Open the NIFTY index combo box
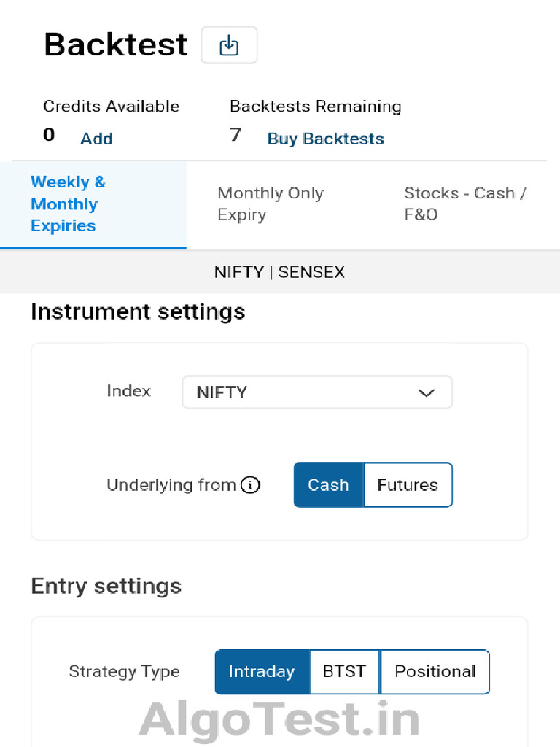Image resolution: width=560 pixels, height=747 pixels. [316, 392]
